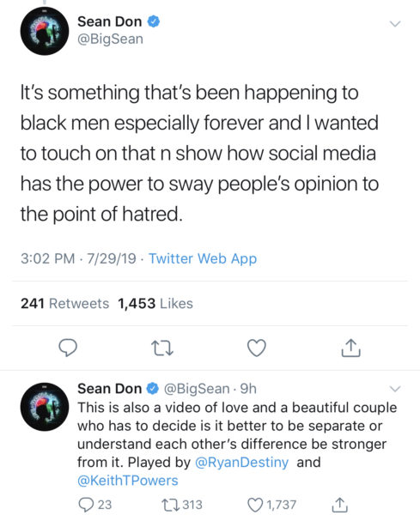
Task: Open @RyanDestiny profile mention
Action: pos(241,462)
